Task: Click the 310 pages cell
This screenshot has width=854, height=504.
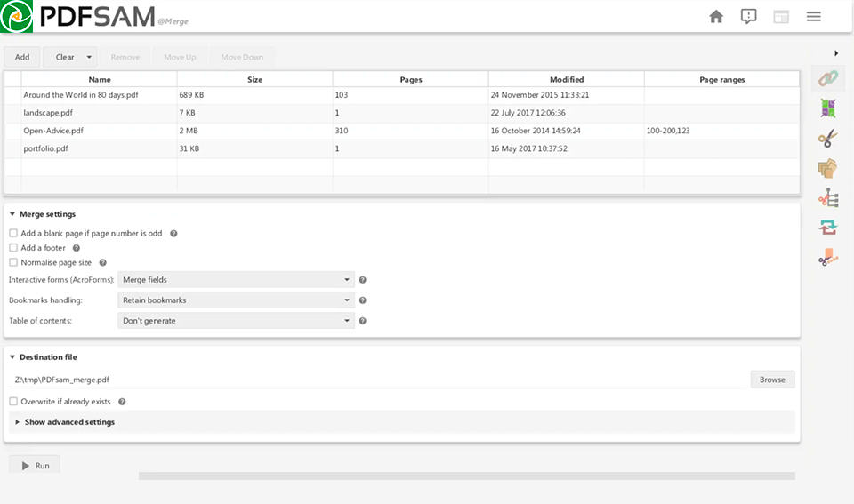Action: click(411, 131)
